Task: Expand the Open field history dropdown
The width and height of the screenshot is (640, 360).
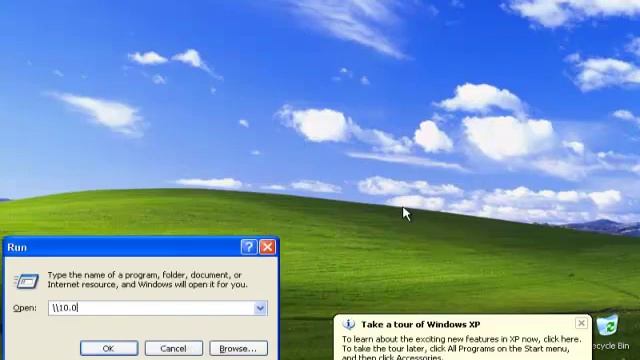Action: click(260, 308)
